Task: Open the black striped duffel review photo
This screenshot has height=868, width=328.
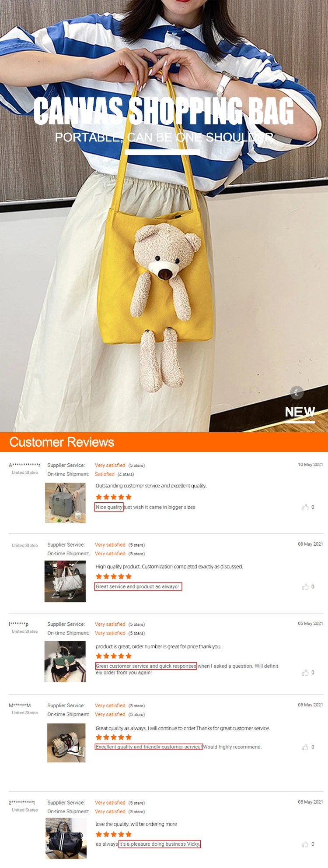Action: (66, 838)
